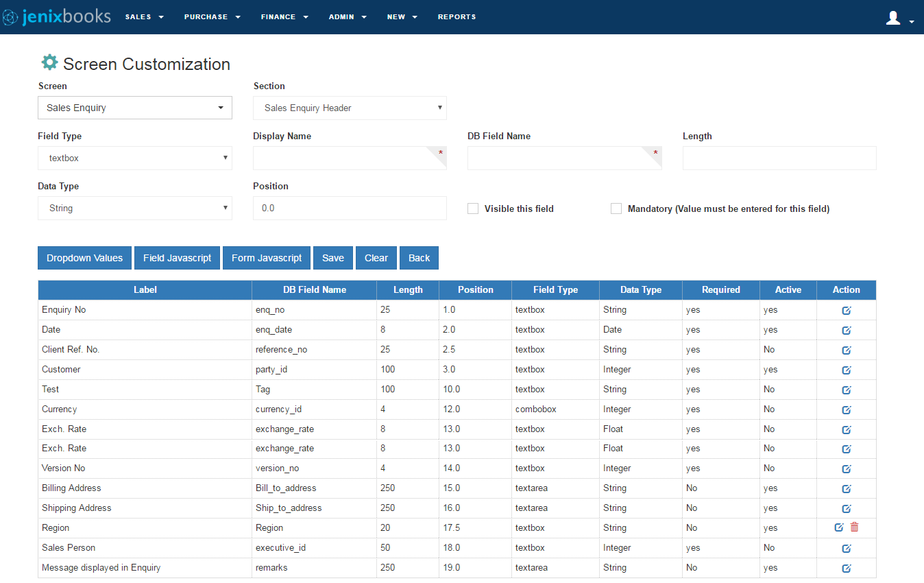Edit the Sales Person row

847,549
